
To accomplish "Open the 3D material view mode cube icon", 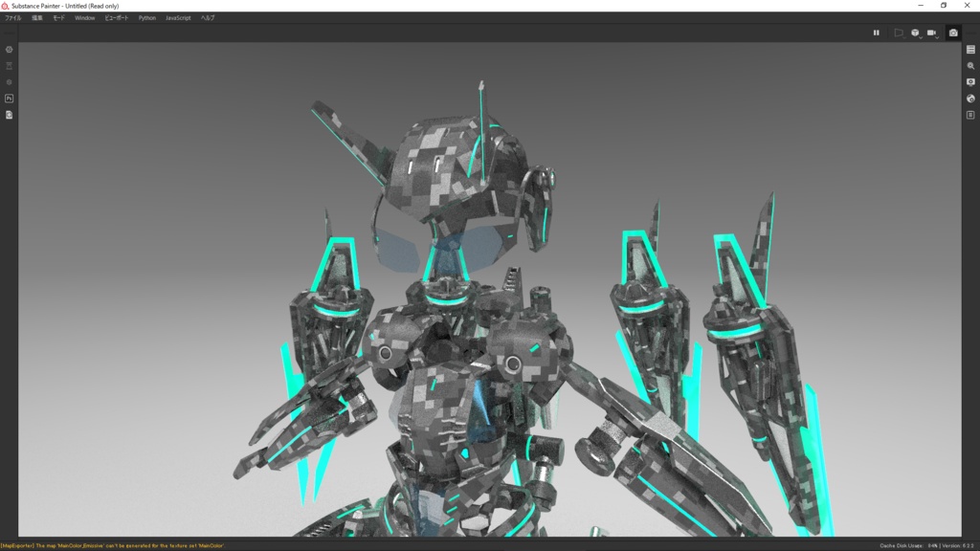I will pos(916,33).
